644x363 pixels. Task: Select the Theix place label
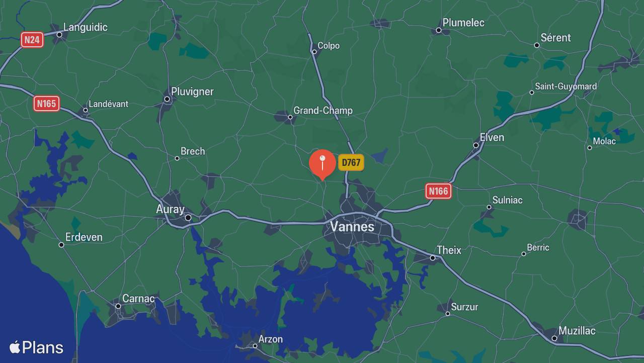click(449, 250)
